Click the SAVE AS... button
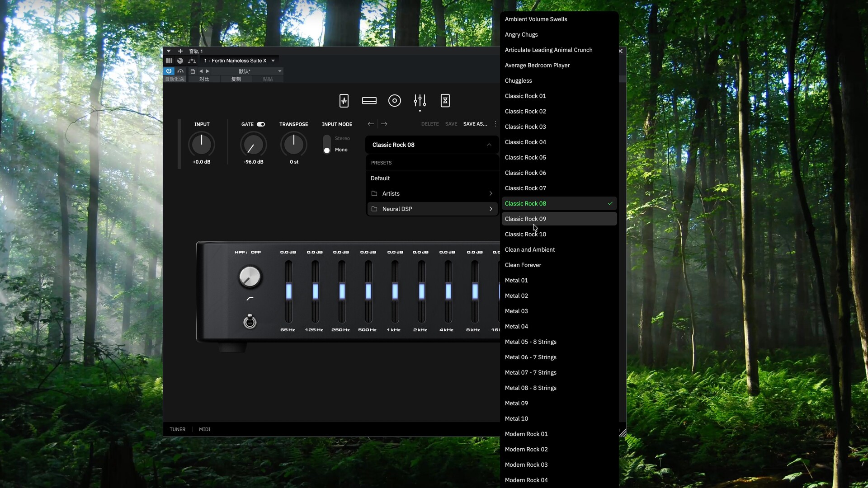868x488 pixels. coord(475,124)
